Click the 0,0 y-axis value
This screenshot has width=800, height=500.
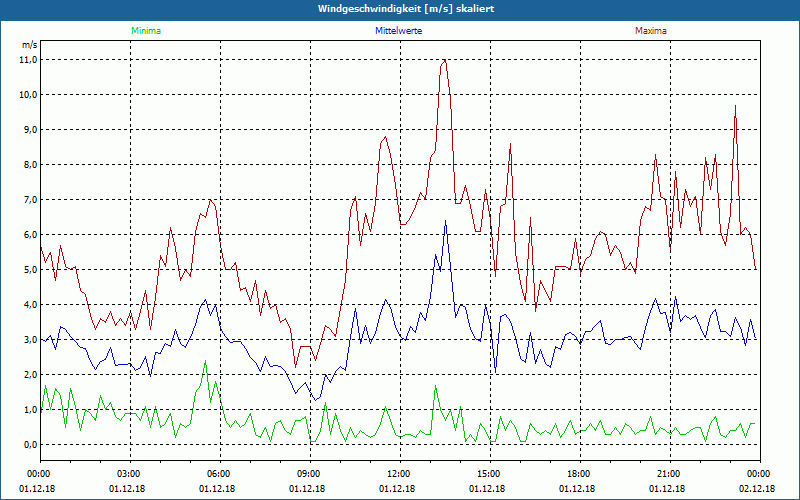tap(30, 444)
